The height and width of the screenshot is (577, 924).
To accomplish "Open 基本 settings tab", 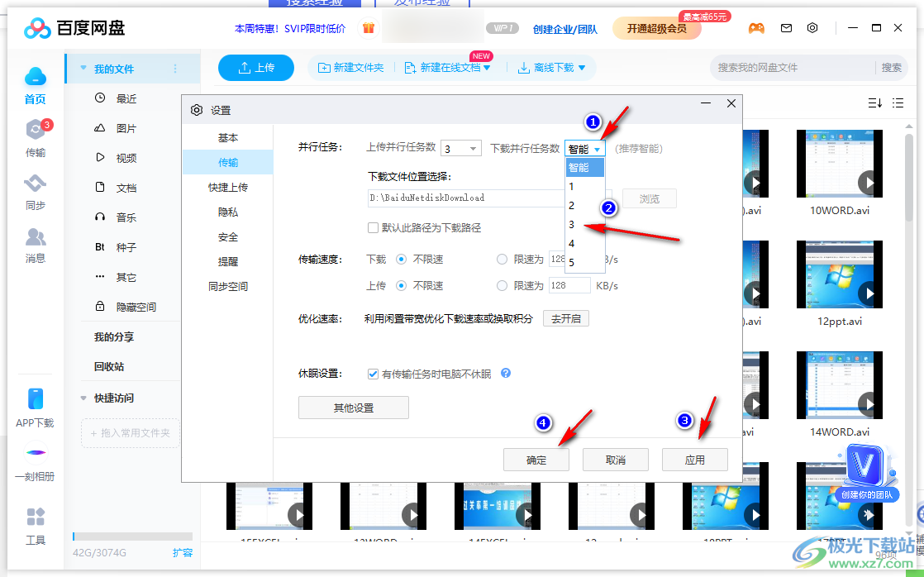I will pos(228,137).
